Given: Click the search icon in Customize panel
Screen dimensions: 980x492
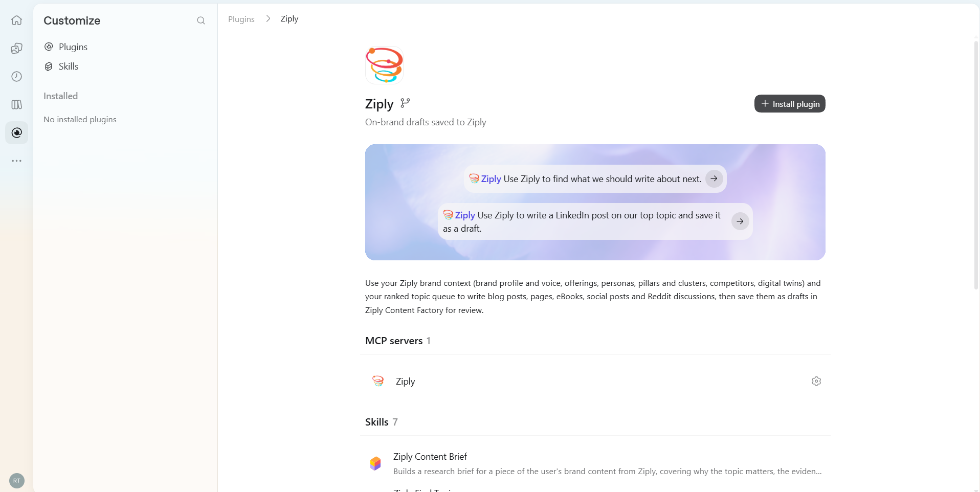Looking at the screenshot, I should (201, 20).
